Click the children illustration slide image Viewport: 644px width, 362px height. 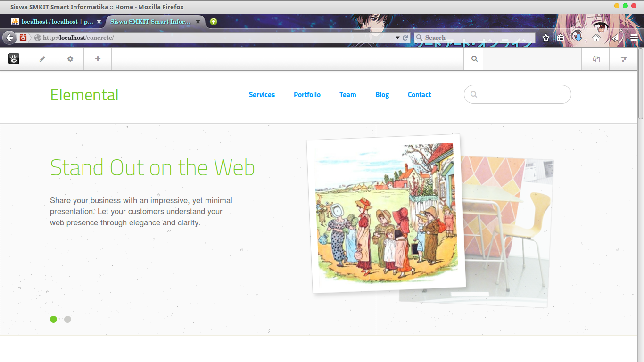tap(386, 213)
